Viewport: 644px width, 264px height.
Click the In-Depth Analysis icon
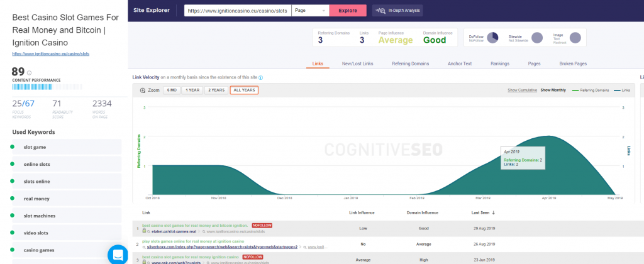[380, 11]
